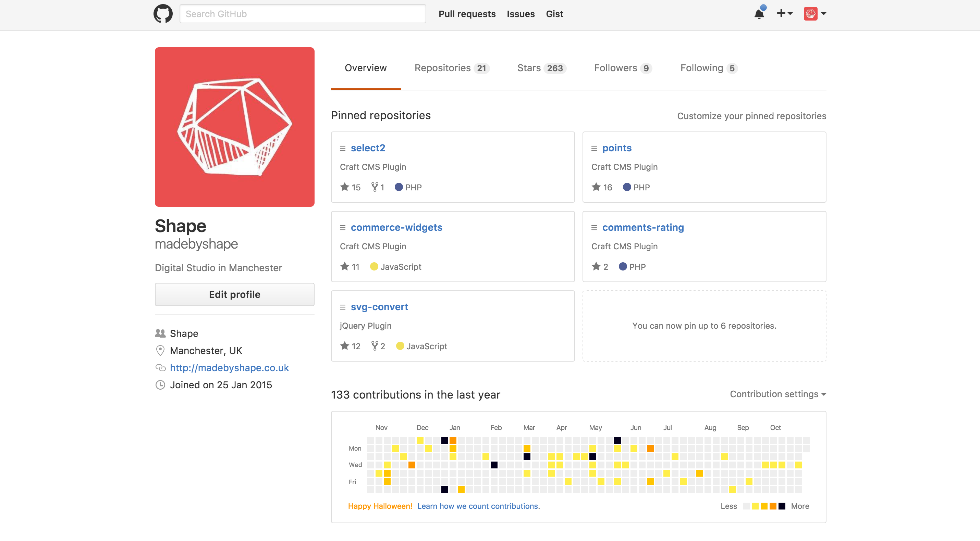Click the star icon on svg-convert
This screenshot has width=980, height=541.
(x=345, y=345)
